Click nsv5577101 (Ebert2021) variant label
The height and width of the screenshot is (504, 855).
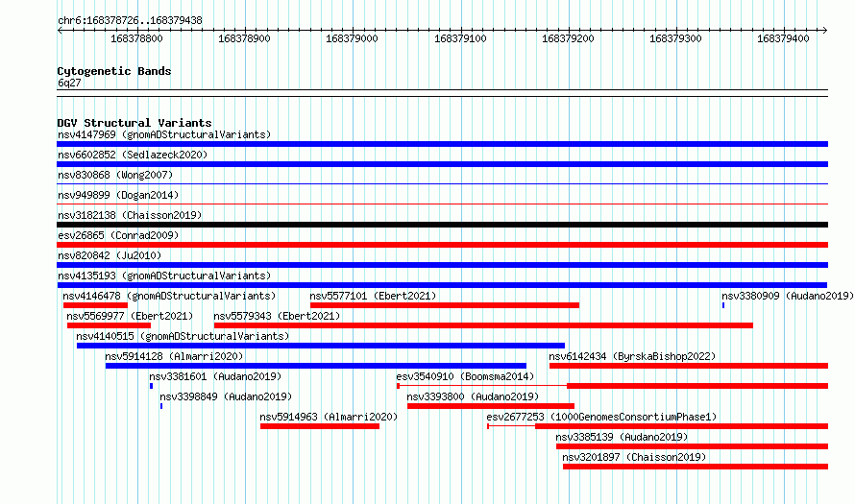tap(373, 296)
